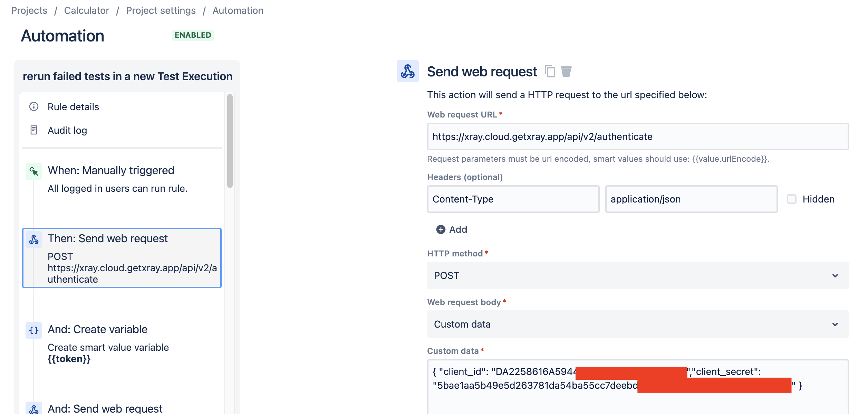868x414 pixels.
Task: Click the ENABLED status badge
Action: [x=193, y=35]
